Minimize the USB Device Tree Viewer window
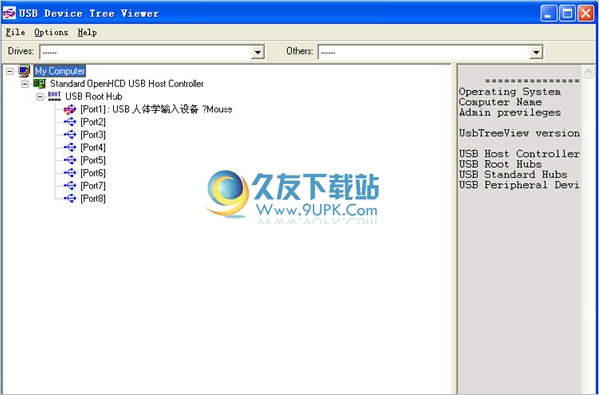Screen dimensions: 599x395 [549, 14]
